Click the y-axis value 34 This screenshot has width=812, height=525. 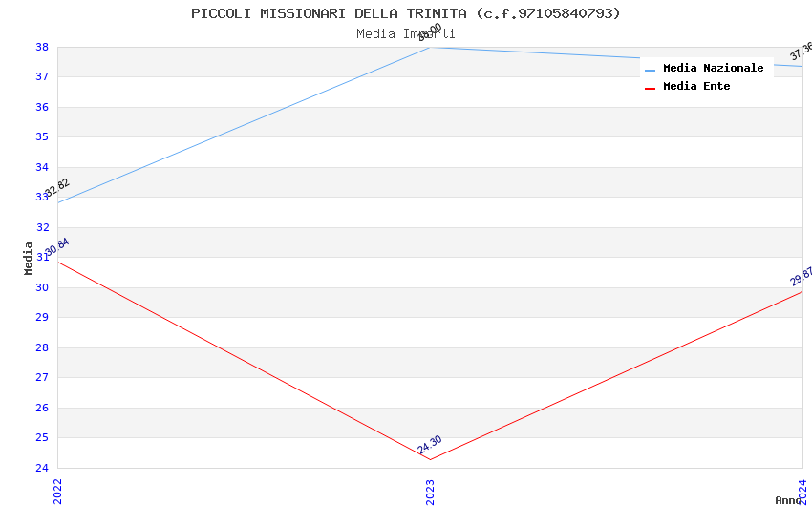[x=42, y=167]
